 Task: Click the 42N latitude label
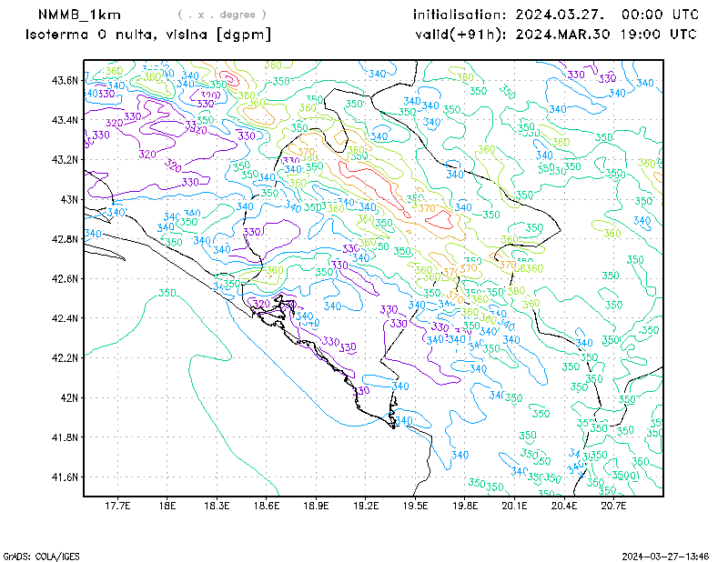[x=70, y=397]
